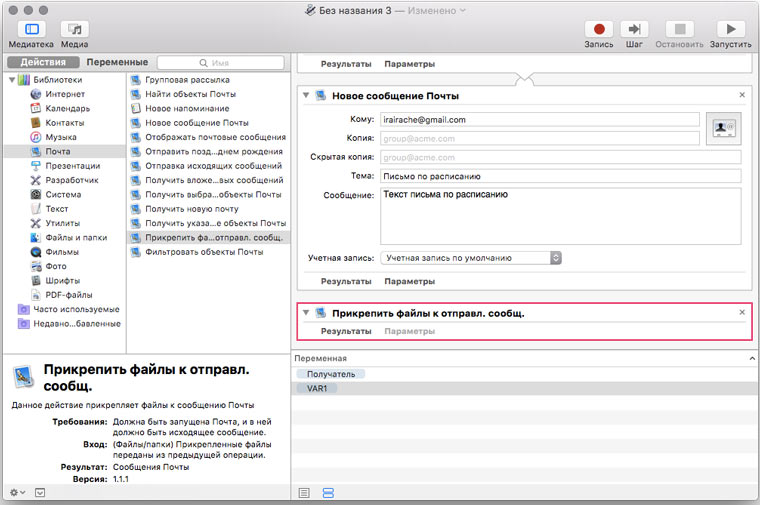Screen dimensions: 760x505
Task: Remove the Прикрепить файлы action
Action: click(742, 313)
